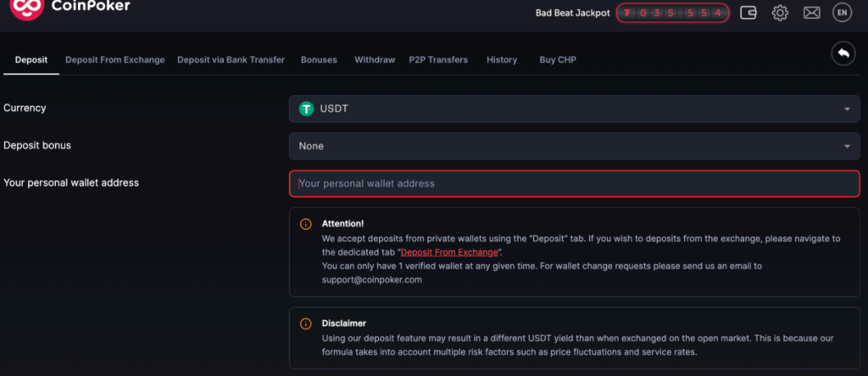Open the wallet icon in header
Image resolution: width=868 pixels, height=376 pixels.
tap(748, 12)
